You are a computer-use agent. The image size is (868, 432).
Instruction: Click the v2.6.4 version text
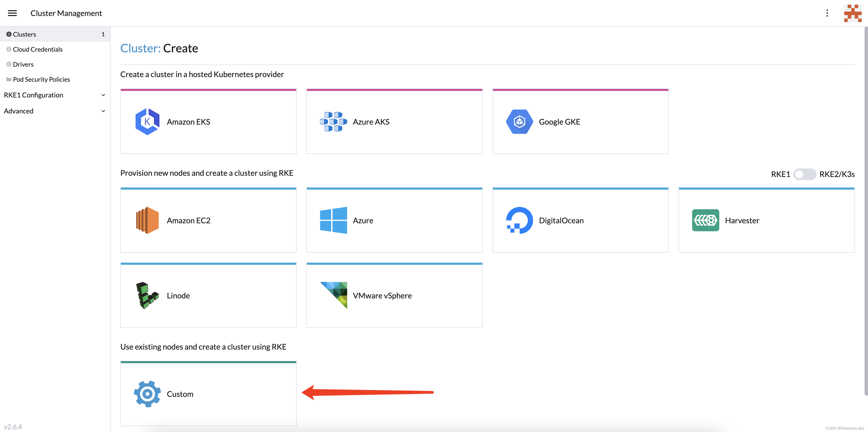click(x=13, y=427)
